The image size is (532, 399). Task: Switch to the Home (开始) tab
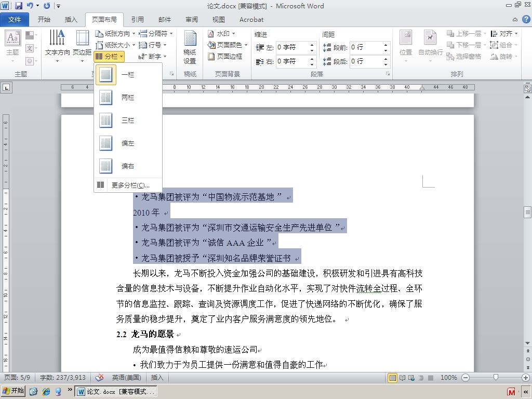click(x=44, y=20)
